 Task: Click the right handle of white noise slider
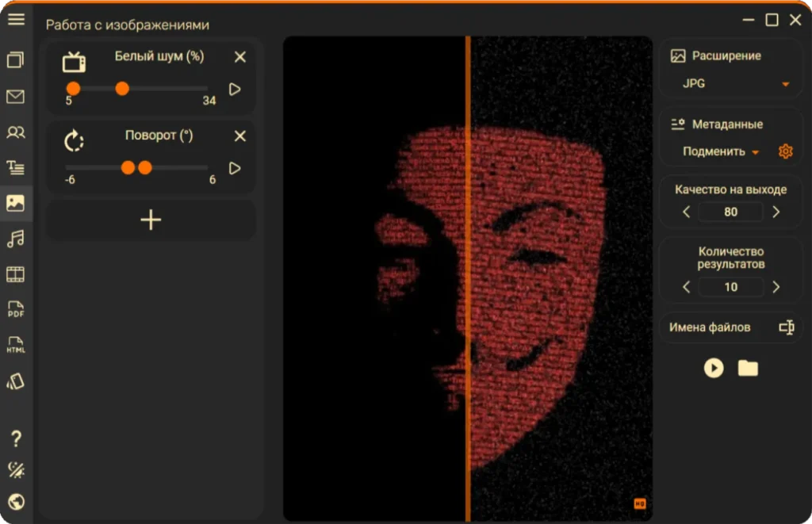coord(122,89)
